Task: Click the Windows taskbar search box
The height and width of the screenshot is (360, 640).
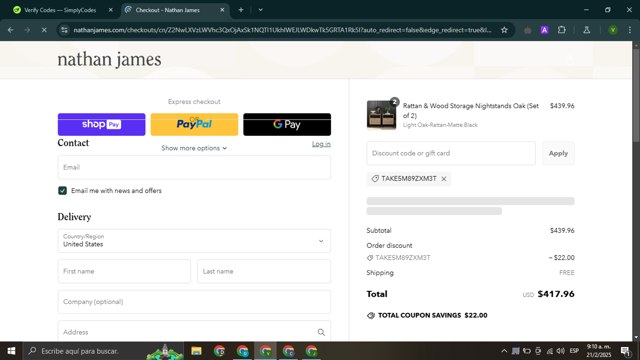Action: pyautogui.click(x=103, y=351)
